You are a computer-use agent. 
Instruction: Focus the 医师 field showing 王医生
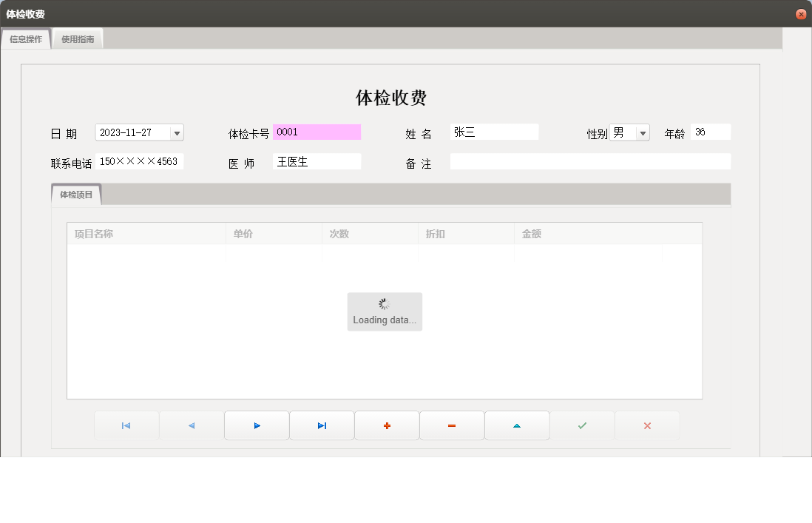(x=317, y=161)
